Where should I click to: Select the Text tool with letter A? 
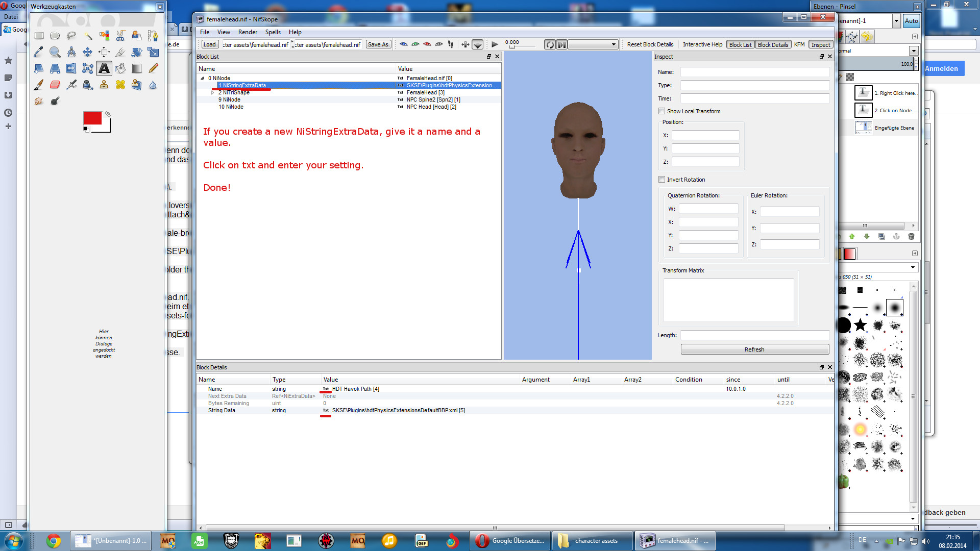click(x=104, y=68)
